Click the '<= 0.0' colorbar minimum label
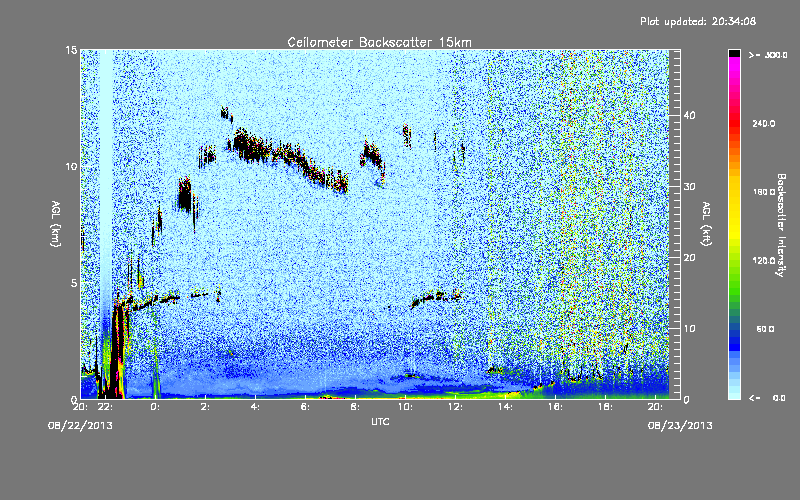The image size is (800, 500). coord(768,398)
